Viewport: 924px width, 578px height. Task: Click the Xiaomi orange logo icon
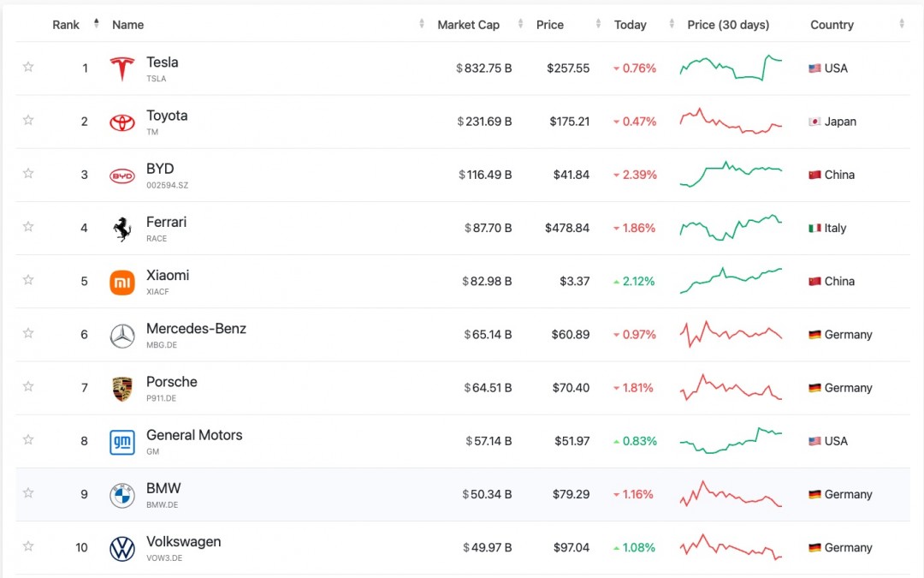pyautogui.click(x=122, y=282)
